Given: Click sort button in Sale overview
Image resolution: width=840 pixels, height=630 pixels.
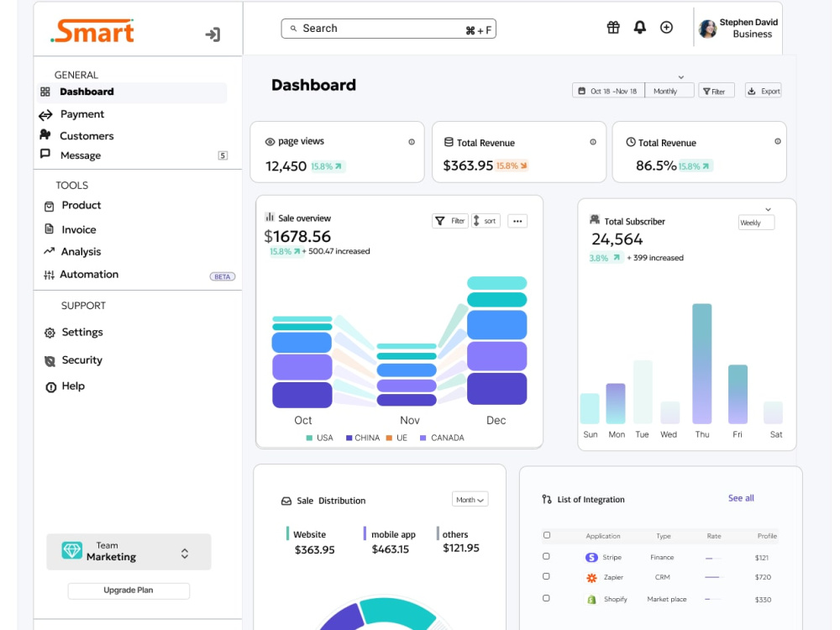Looking at the screenshot, I should click(486, 221).
